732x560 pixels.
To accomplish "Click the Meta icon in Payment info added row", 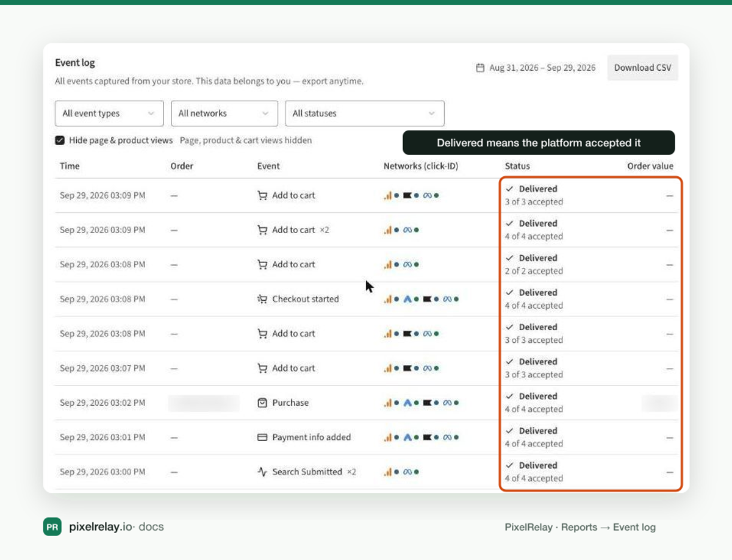I will (x=448, y=437).
